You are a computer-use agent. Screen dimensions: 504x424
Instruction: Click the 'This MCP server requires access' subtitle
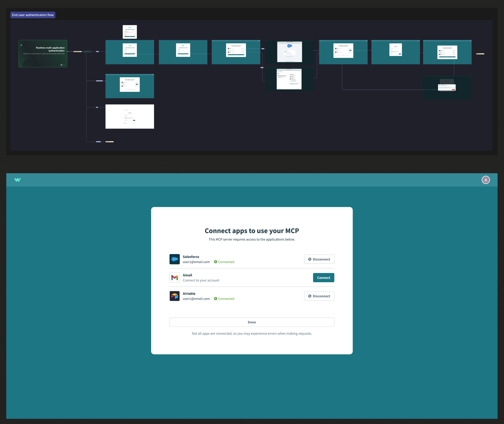252,239
